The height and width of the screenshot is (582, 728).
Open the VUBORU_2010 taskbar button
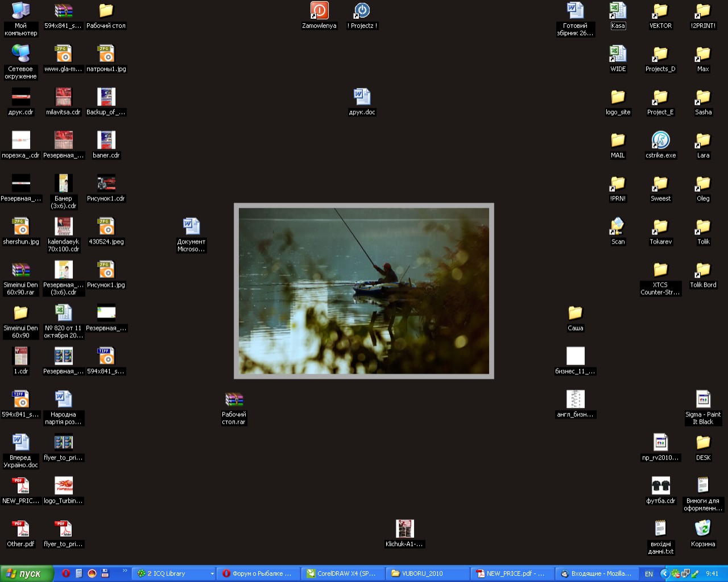(x=427, y=573)
